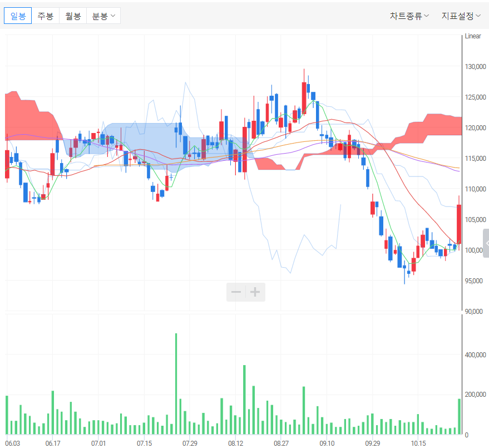489x448 pixels.
Task: Click the 07.01 date label
Action: pyautogui.click(x=98, y=443)
